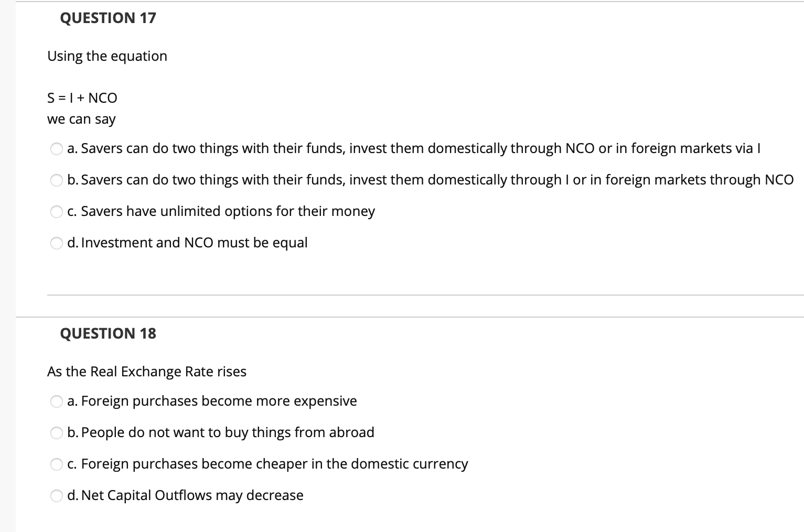
Task: Click the equation S = I + NCO text
Action: 82,97
